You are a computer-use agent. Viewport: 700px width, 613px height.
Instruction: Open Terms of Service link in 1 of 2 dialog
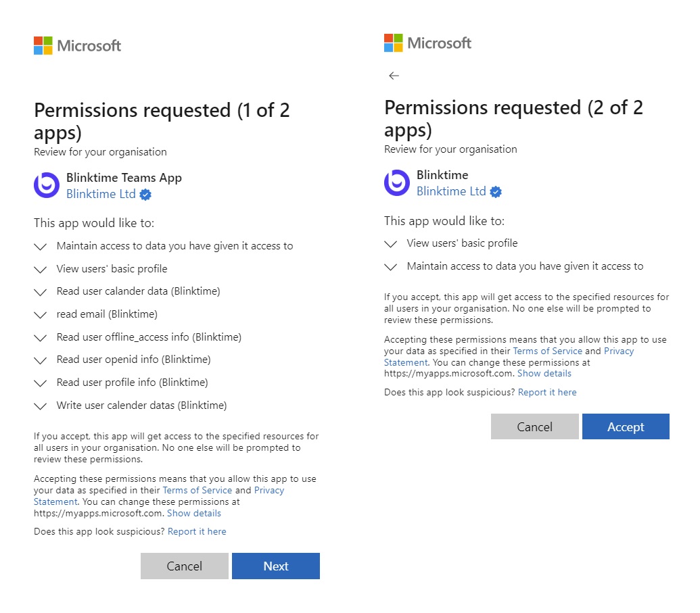click(197, 490)
